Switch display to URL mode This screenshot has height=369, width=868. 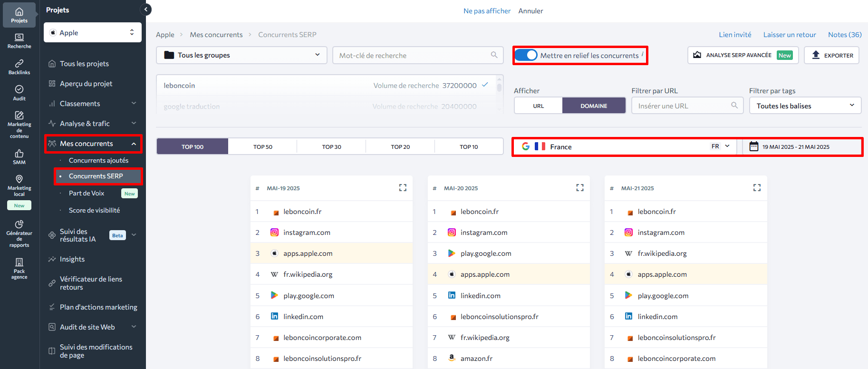[539, 106]
